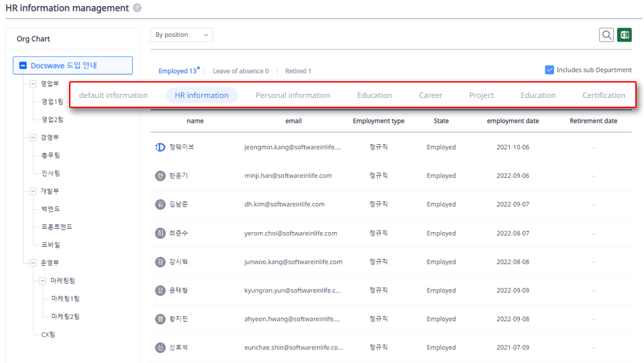644x363 pixels.
Task: Select Docswave 도입 안내 root item
Action: click(72, 65)
